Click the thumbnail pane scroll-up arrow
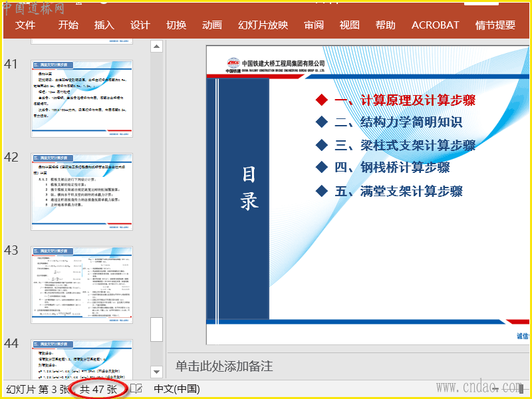 pyautogui.click(x=156, y=46)
